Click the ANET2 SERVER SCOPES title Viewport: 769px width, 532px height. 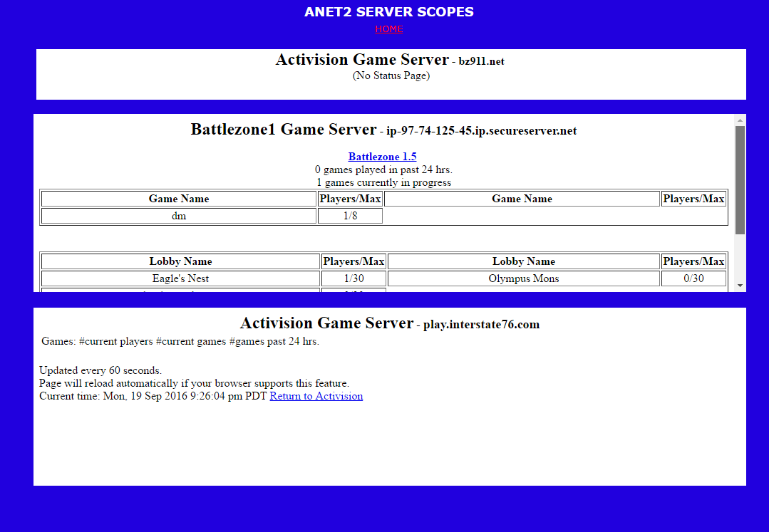(x=389, y=12)
